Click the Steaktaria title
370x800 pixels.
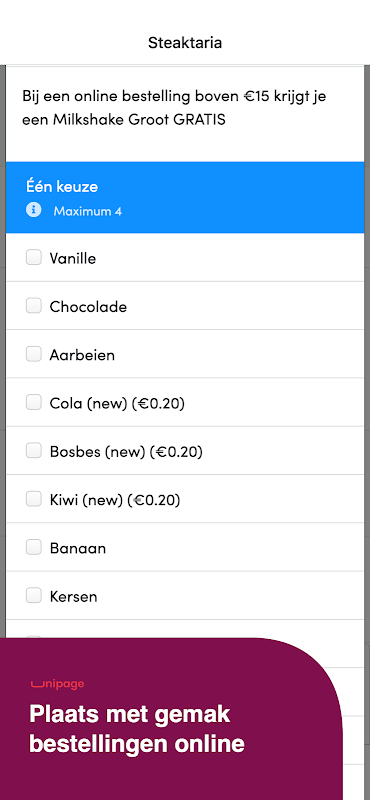(x=185, y=42)
